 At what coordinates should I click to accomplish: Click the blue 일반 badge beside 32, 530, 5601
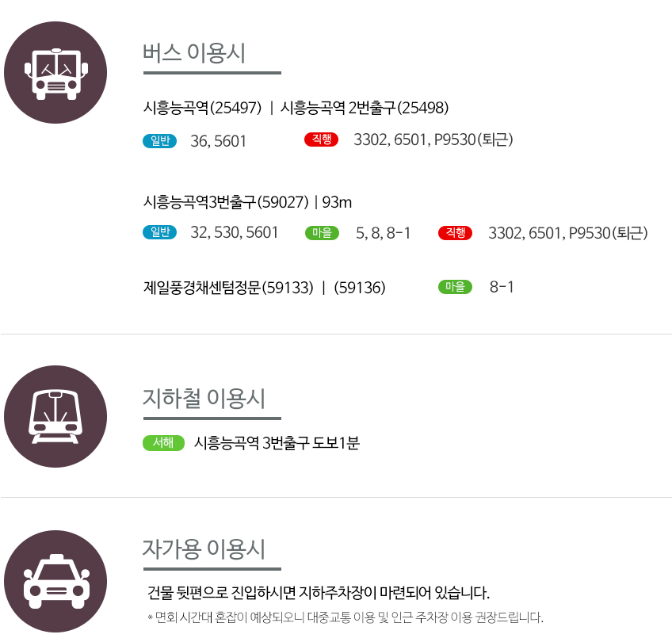pos(160,232)
